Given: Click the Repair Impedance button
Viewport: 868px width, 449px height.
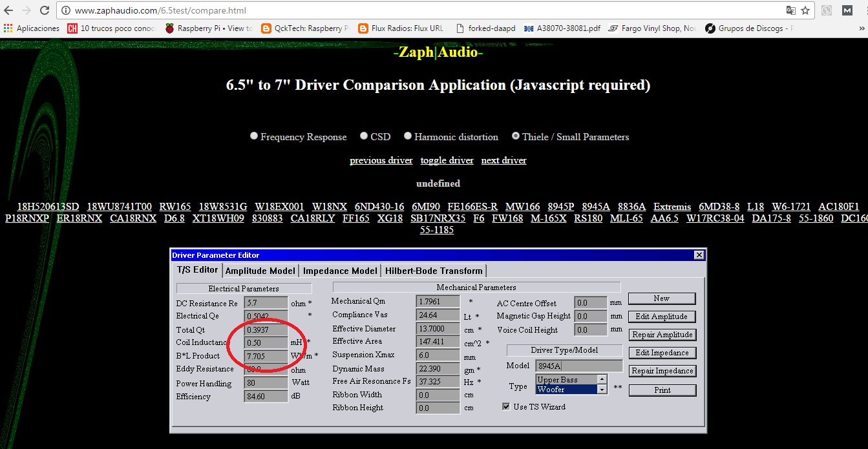Looking at the screenshot, I should pos(662,371).
